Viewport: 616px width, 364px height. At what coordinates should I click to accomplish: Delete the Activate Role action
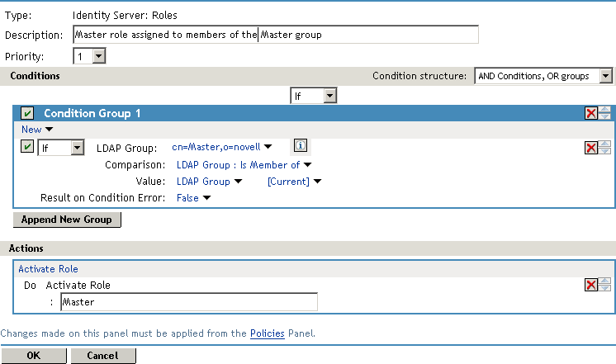pyautogui.click(x=591, y=285)
